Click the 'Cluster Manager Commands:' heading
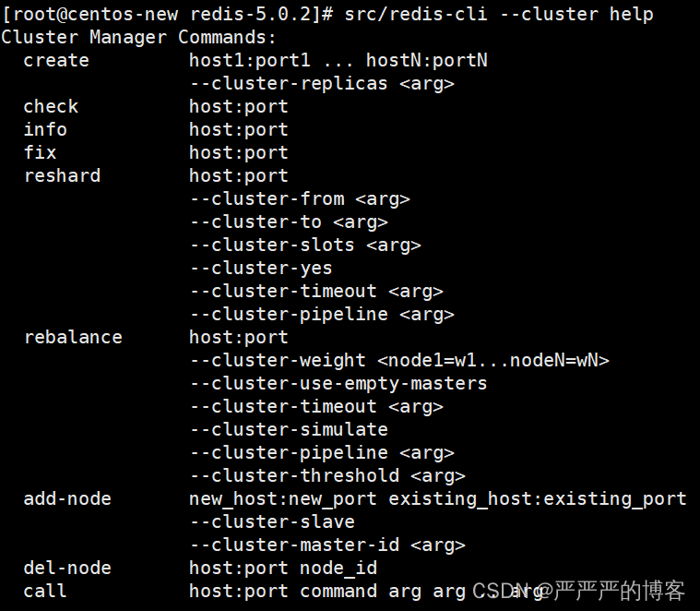The width and height of the screenshot is (700, 611). pos(139,37)
